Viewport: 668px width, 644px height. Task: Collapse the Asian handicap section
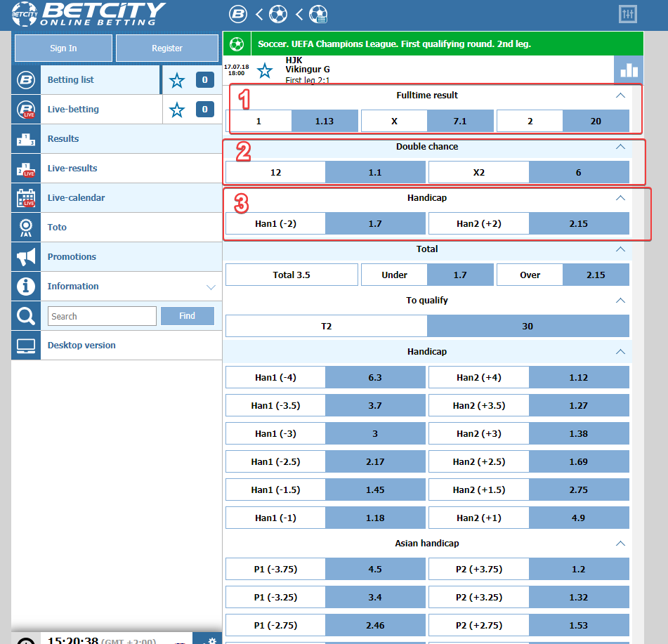tap(620, 544)
